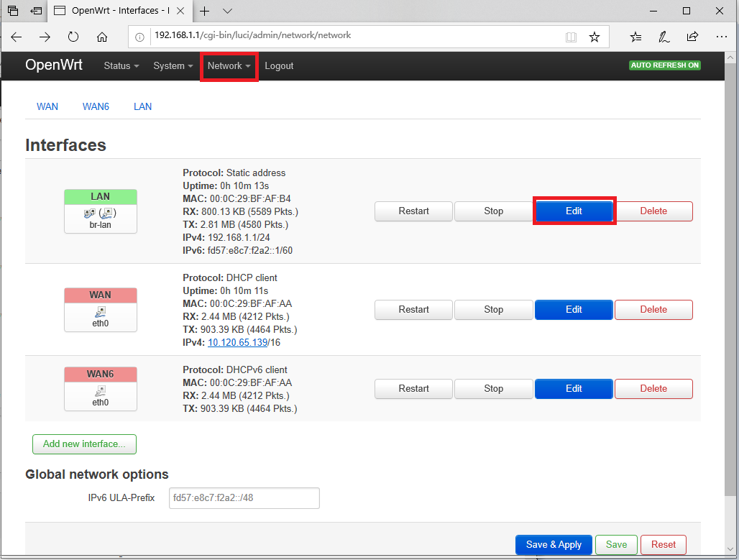Close the OpenWrt Interfaces tab
739x560 pixels.
(180, 11)
